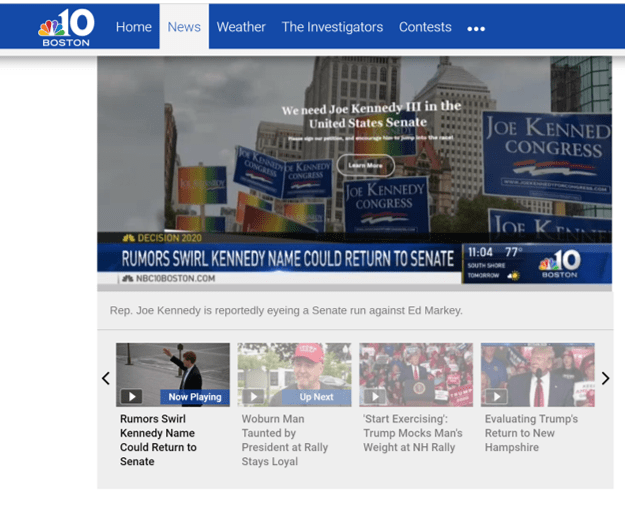Open 'Trump Mocks Man's Weight' headline
This screenshot has width=625, height=505.
click(x=412, y=433)
